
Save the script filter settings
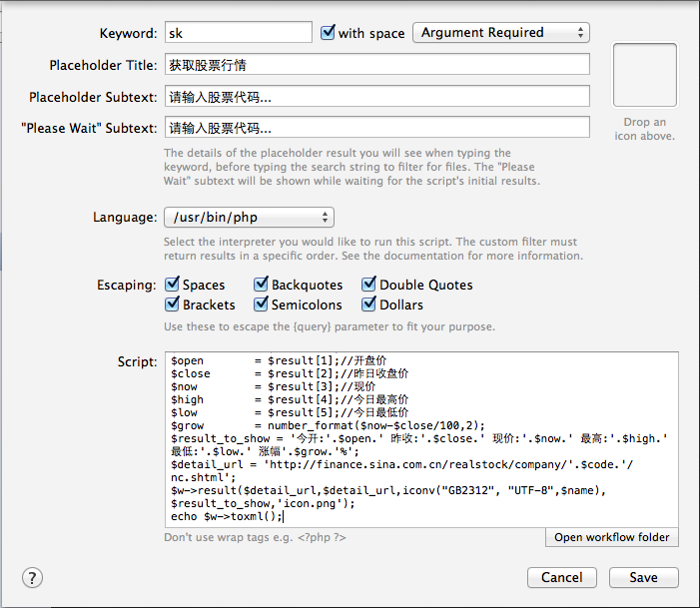pyautogui.click(x=643, y=578)
